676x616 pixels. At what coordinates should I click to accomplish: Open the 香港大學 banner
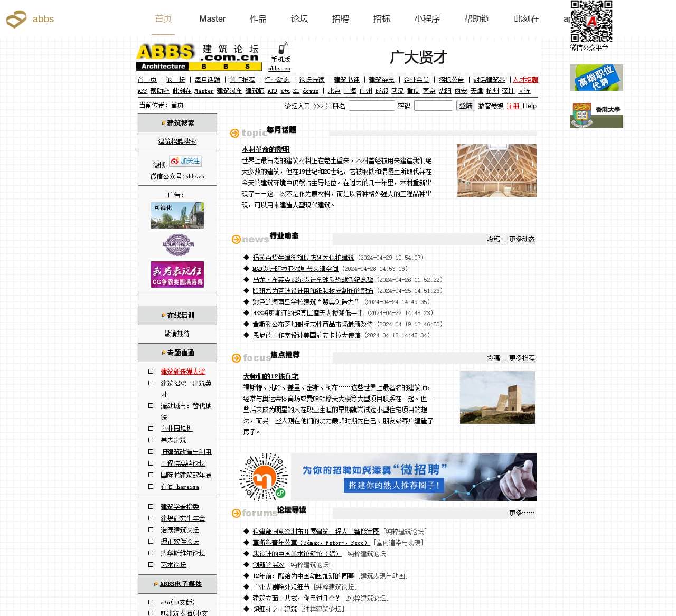pyautogui.click(x=597, y=115)
